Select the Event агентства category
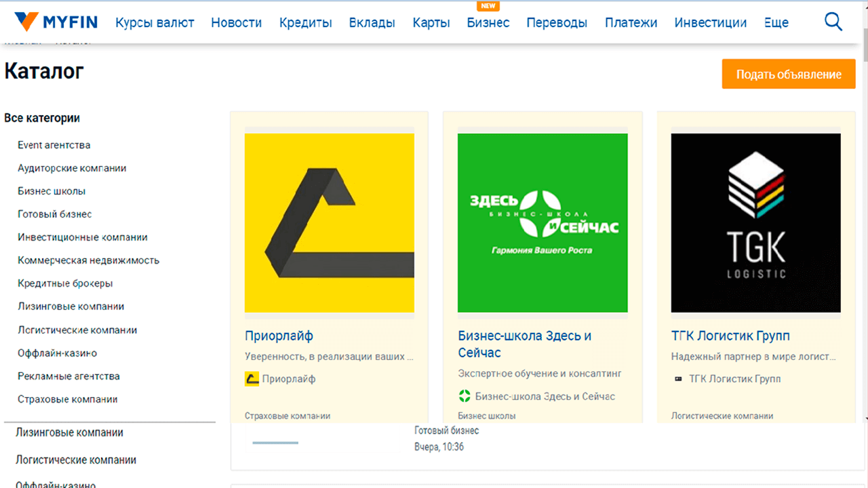 (54, 145)
